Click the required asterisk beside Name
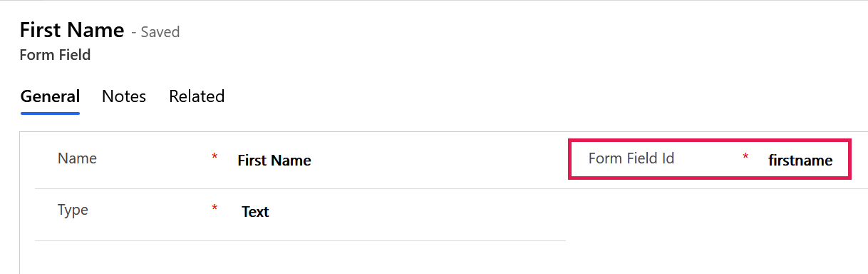Viewport: 868px width, 274px height. click(215, 157)
